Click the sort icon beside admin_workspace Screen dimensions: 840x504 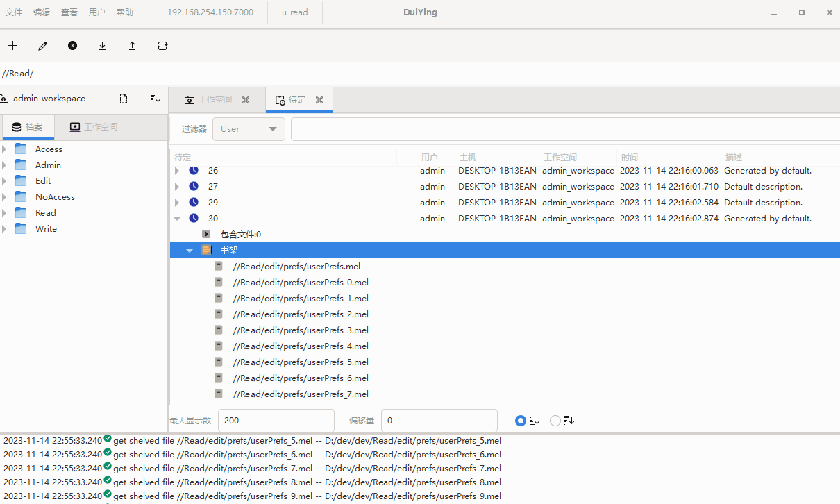point(155,99)
